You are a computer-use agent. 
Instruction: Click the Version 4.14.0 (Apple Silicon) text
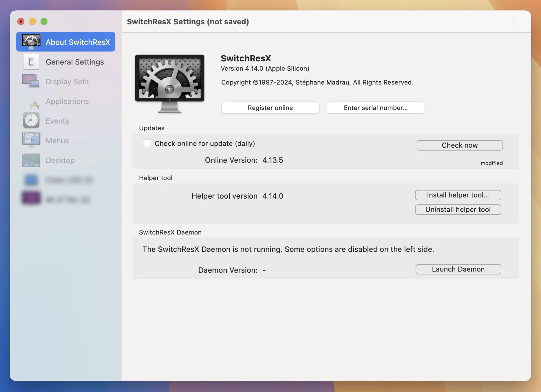click(265, 68)
